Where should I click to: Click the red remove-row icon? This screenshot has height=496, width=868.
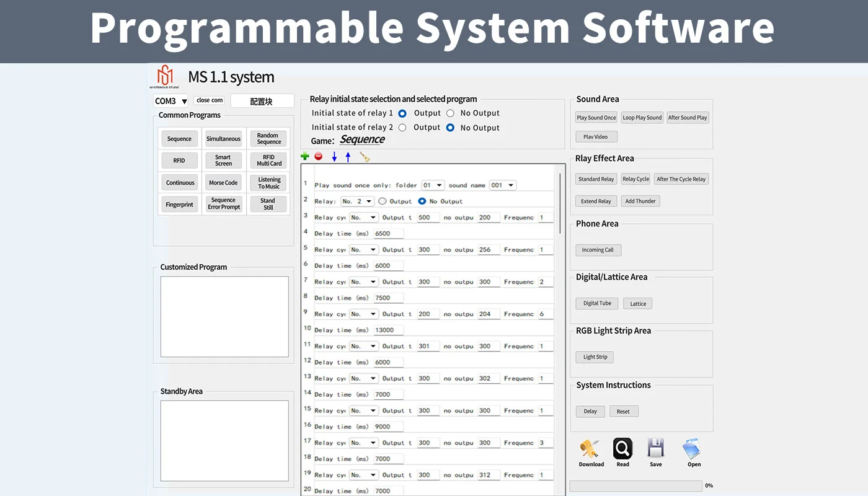point(319,156)
